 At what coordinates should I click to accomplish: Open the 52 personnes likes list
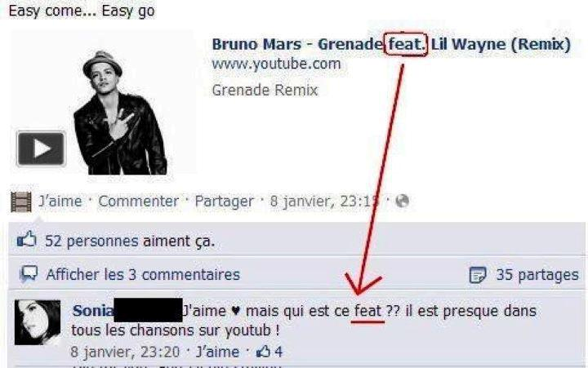[x=91, y=241]
